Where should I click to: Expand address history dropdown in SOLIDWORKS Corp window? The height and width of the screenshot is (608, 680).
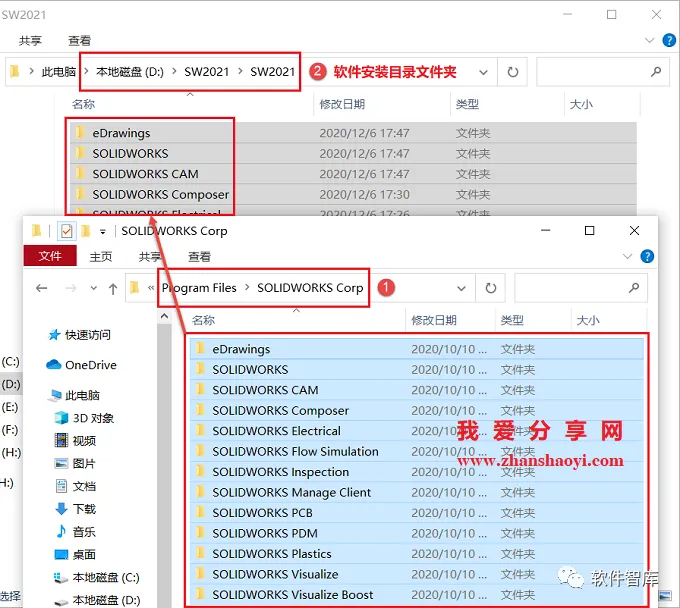pos(461,288)
